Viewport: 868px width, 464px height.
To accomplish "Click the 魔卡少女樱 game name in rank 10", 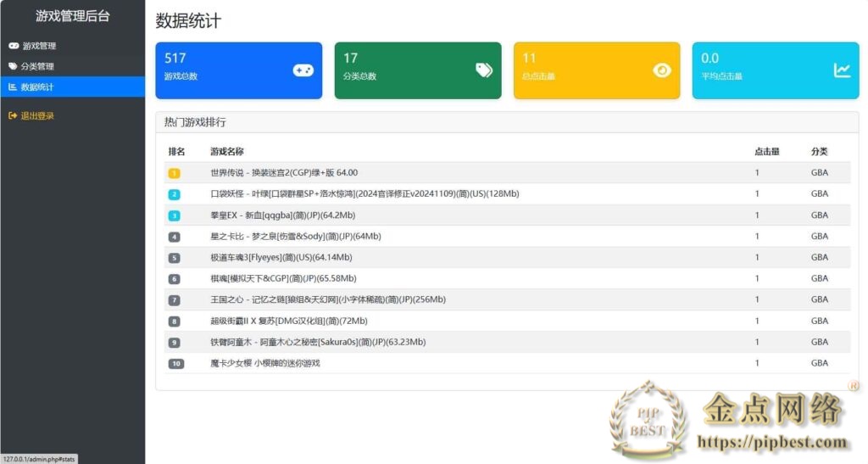I will coord(265,363).
